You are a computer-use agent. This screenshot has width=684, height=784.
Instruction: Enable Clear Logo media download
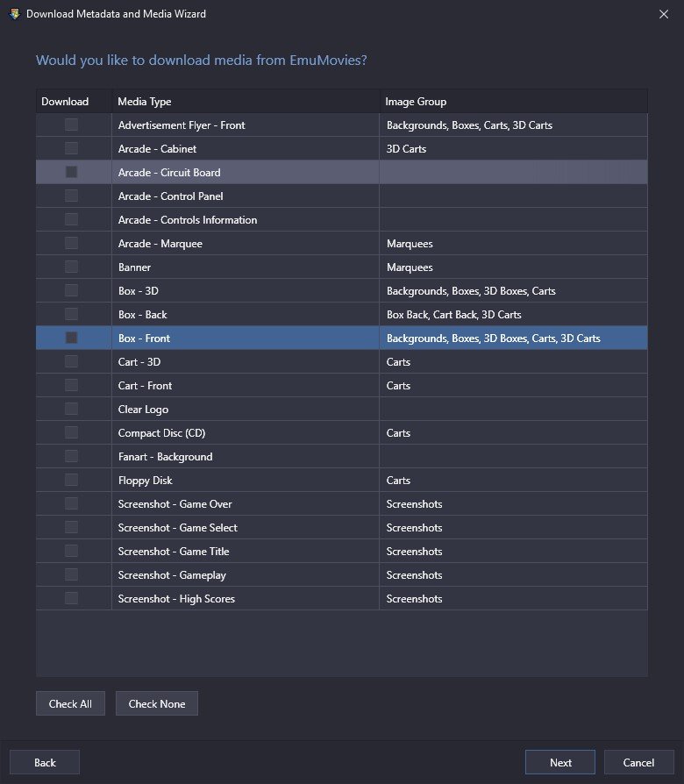(x=72, y=409)
